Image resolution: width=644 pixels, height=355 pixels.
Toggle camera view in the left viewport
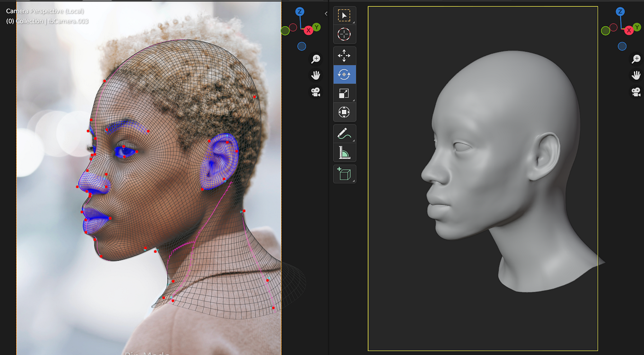tap(316, 92)
